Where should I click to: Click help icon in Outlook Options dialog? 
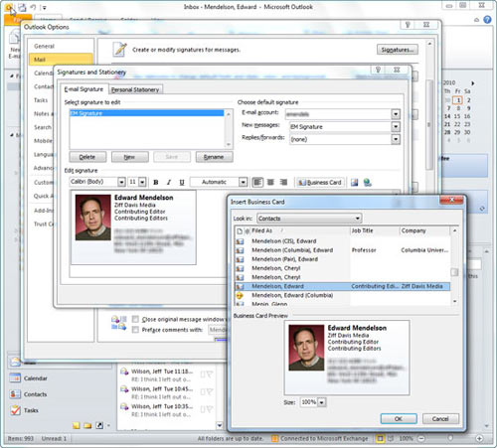click(408, 25)
